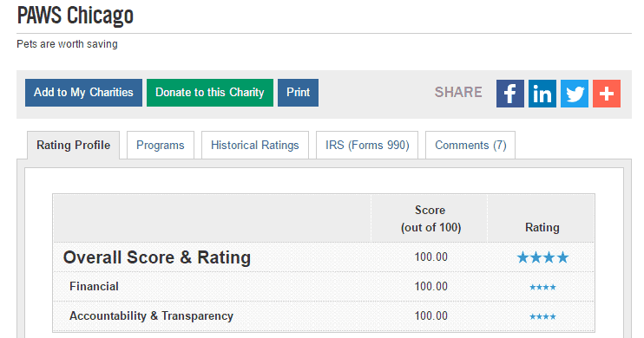The width and height of the screenshot is (644, 338).
Task: Share on Facebook icon
Action: point(509,94)
